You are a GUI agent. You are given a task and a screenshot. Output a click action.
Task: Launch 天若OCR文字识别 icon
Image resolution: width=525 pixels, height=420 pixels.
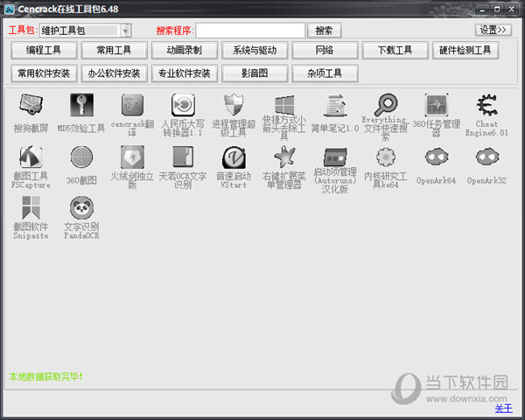(183, 157)
